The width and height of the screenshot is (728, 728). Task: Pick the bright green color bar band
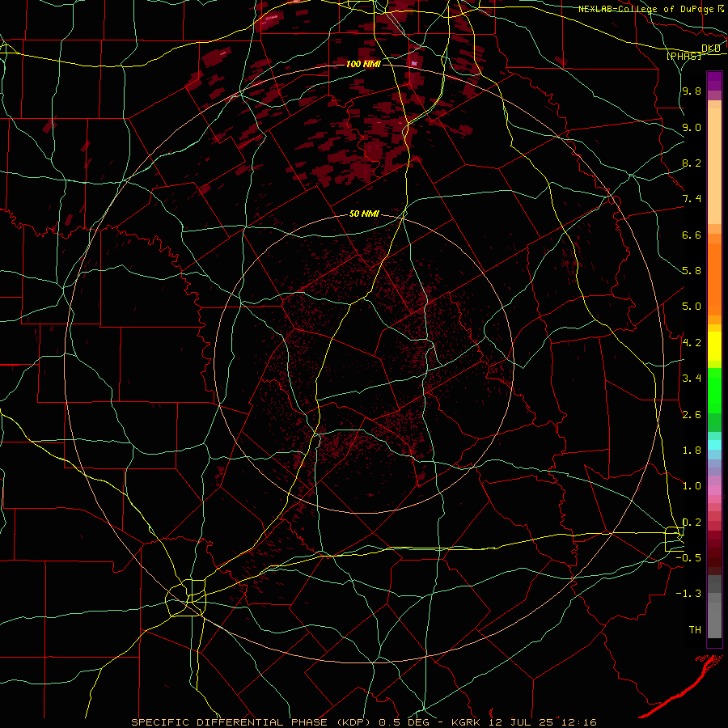coord(714,392)
